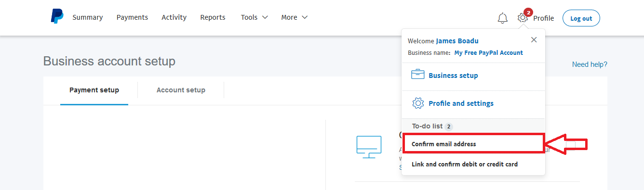Click the Log out button
644x190 pixels.
point(581,18)
